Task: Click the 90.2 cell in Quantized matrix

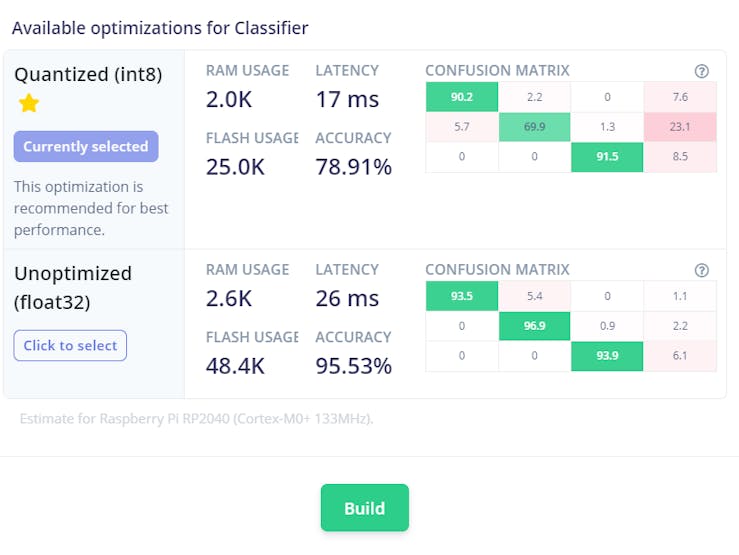Action: coord(461,97)
